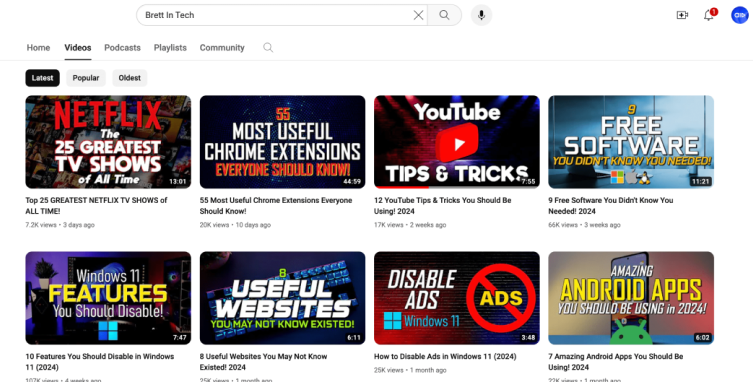The width and height of the screenshot is (753, 382).
Task: Click the 3:48 duration badge
Action: point(528,338)
